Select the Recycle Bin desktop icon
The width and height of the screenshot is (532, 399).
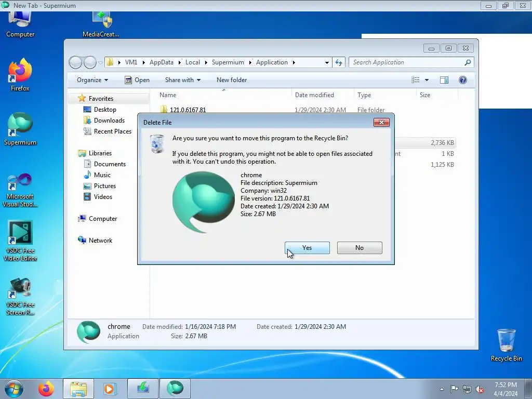506,345
